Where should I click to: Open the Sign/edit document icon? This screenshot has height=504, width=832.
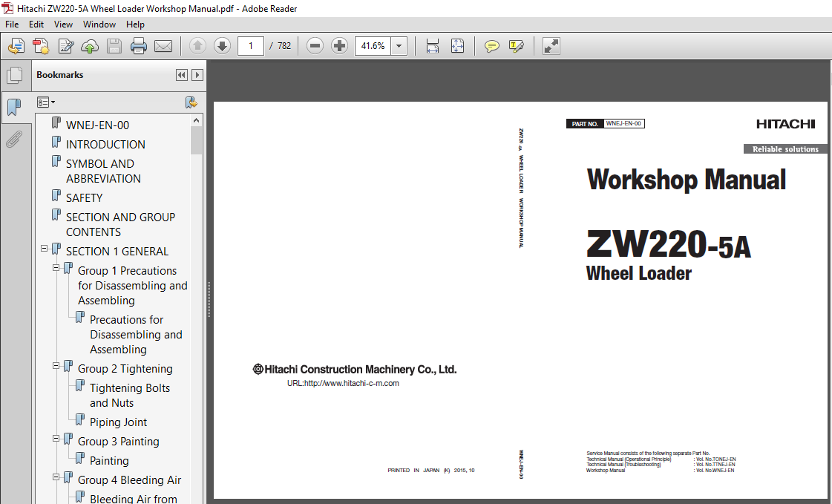pos(66,46)
